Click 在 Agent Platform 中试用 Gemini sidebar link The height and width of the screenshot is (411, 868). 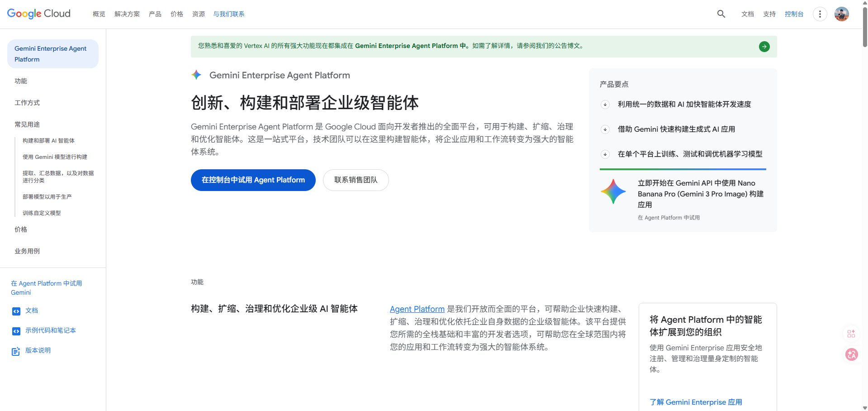47,288
